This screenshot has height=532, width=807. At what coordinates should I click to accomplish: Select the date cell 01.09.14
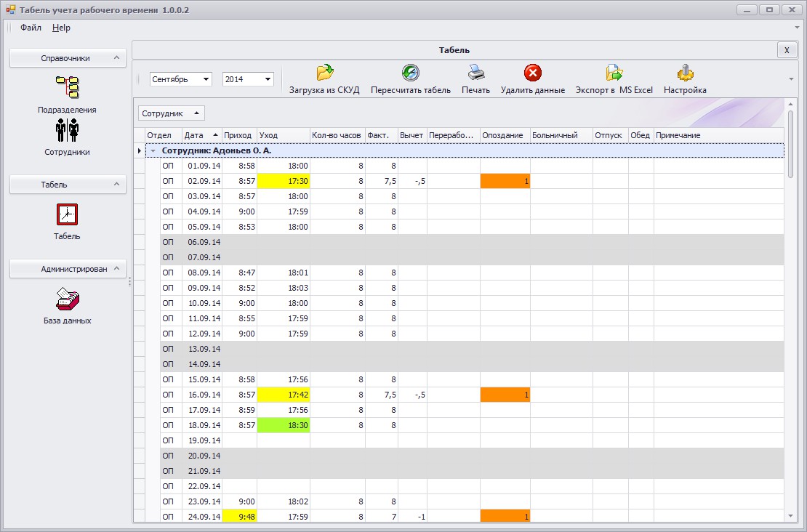(x=202, y=166)
